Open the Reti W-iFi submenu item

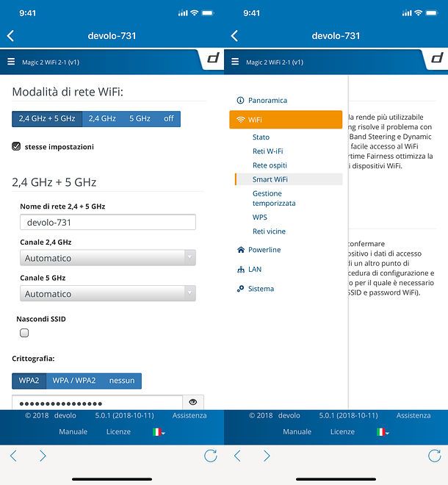click(x=268, y=151)
